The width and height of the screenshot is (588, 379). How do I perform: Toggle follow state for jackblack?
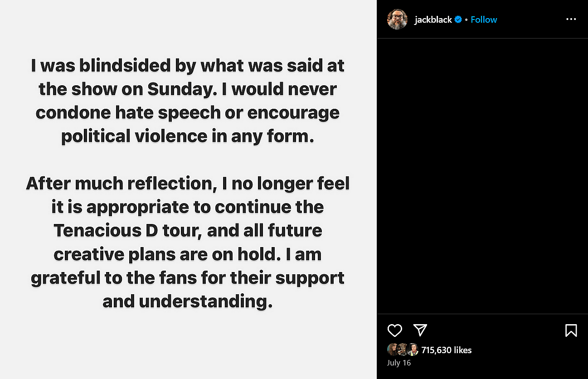(484, 19)
